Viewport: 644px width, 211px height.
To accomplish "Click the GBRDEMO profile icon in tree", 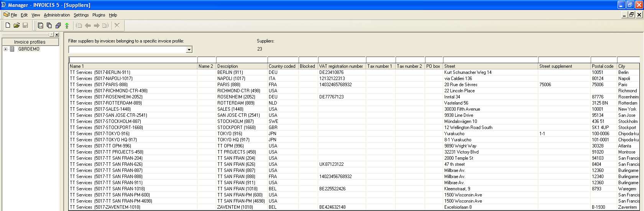I will 12,49.
